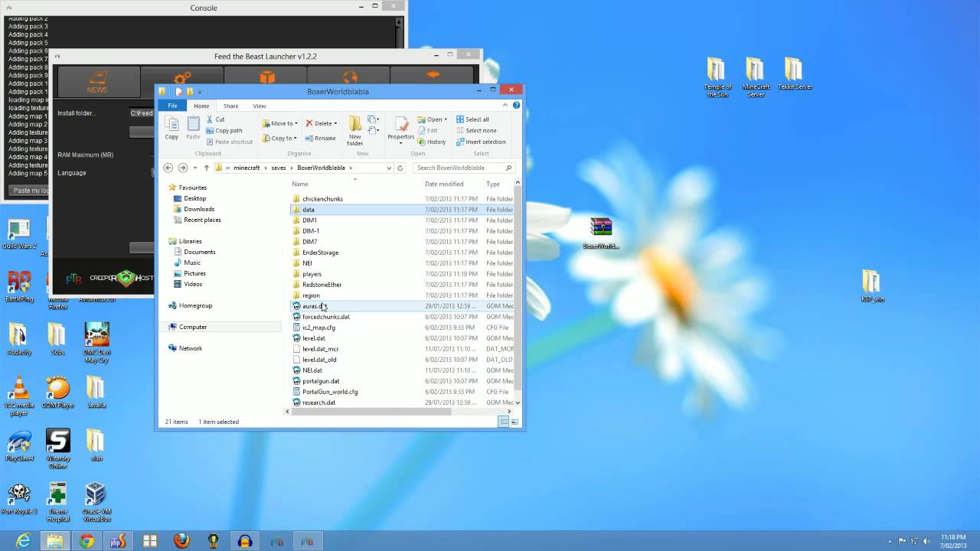
Task: Click the Rename button in the ribbon
Action: (x=321, y=139)
